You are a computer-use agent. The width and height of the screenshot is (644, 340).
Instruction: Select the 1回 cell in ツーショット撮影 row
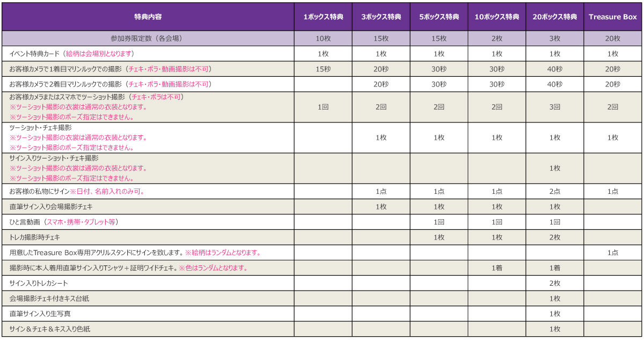pyautogui.click(x=323, y=107)
